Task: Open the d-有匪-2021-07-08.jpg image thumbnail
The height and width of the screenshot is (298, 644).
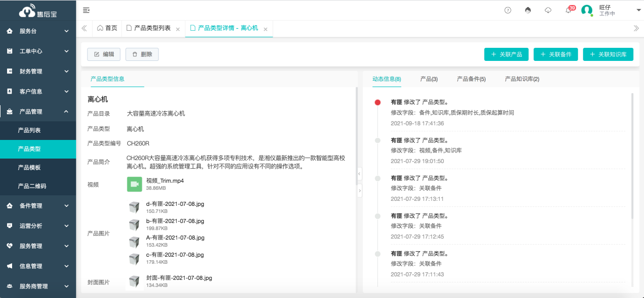Action: pyautogui.click(x=134, y=207)
